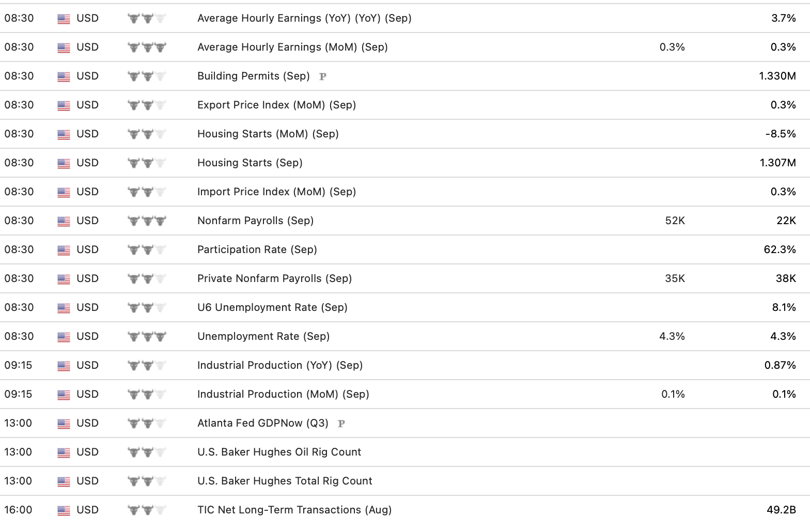Click the US flag in the TIC Net Long-Term Transactions row
Screen dimensions: 810x532
pyautogui.click(x=64, y=510)
